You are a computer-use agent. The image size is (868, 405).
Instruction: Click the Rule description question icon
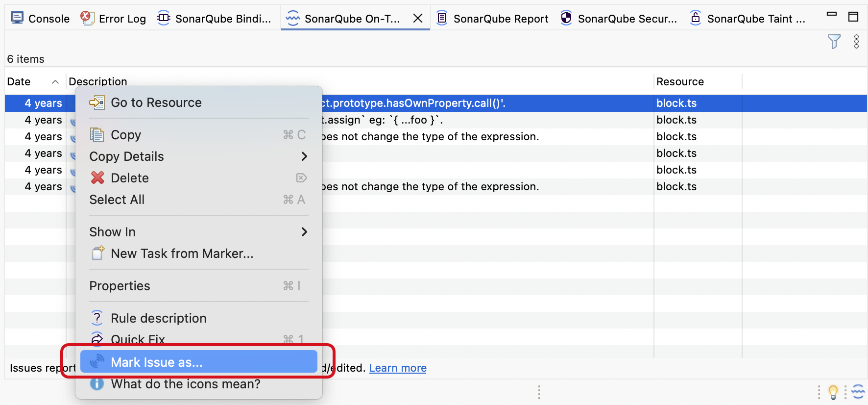pos(97,318)
